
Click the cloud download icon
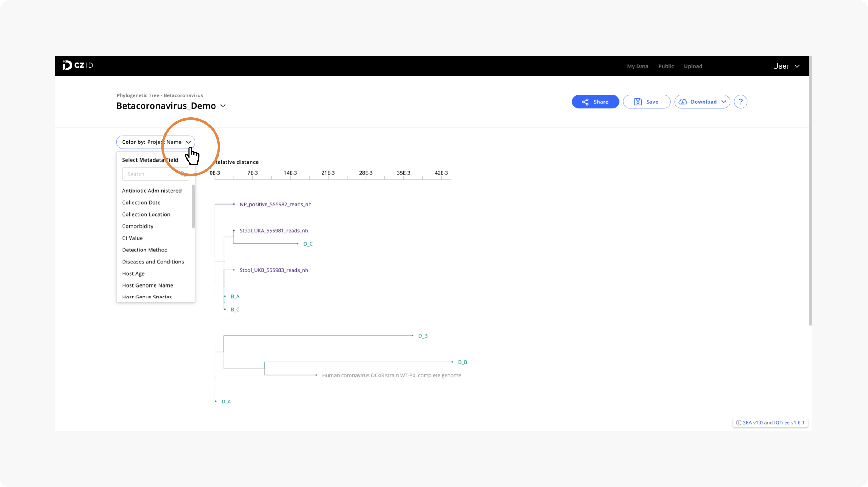coord(683,102)
